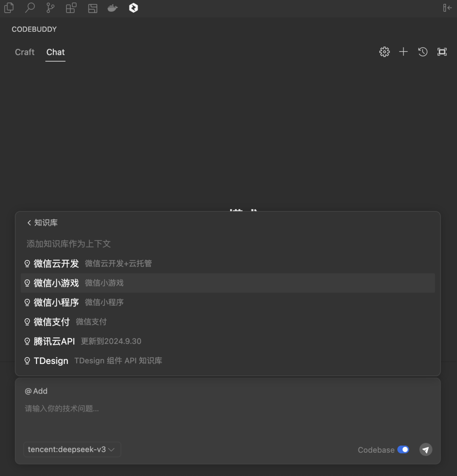Screen dimensions: 457x476
Task: Open CodeBuddy settings gear
Action: pyautogui.click(x=384, y=52)
